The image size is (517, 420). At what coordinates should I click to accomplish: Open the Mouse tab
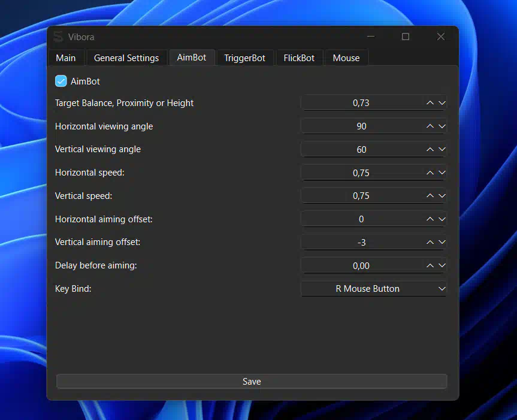(x=346, y=58)
